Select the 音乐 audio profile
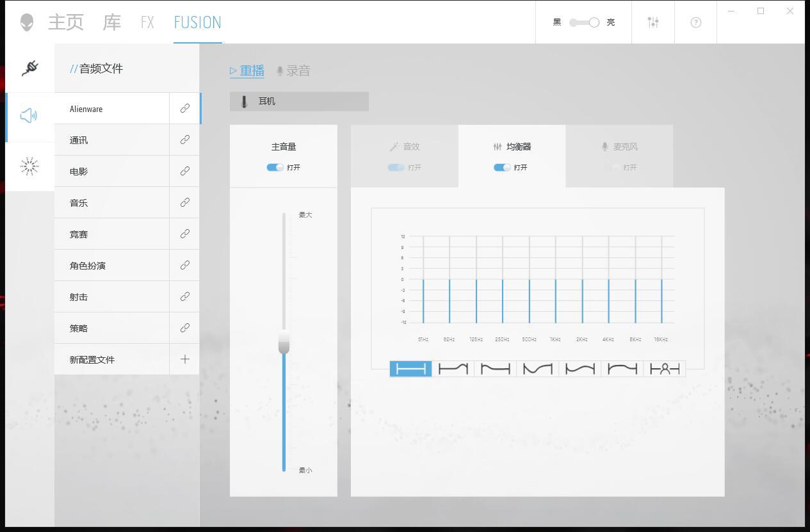 (x=111, y=202)
